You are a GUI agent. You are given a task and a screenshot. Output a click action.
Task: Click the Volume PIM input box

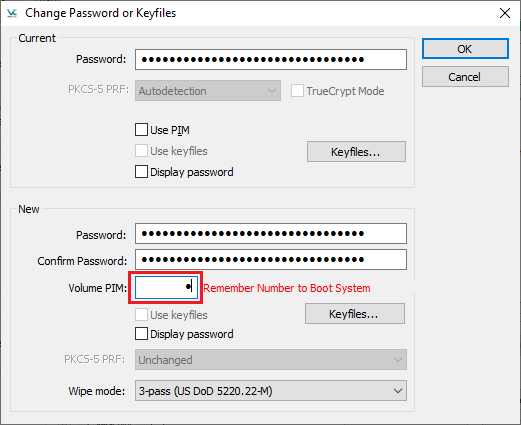click(166, 287)
